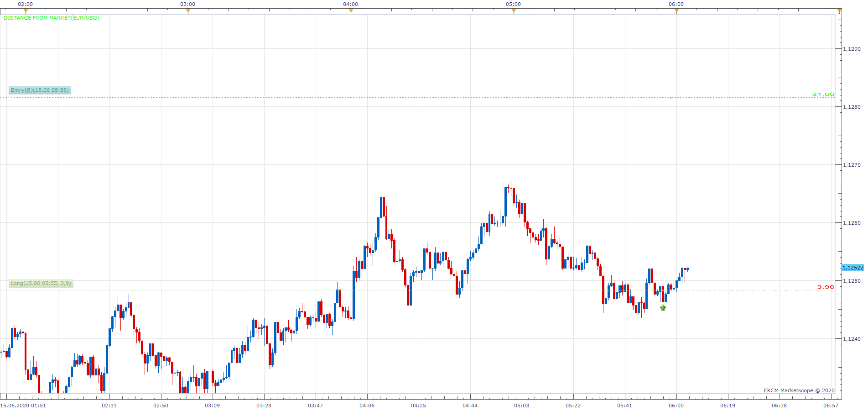The width and height of the screenshot is (868, 411).
Task: Click the 1,1280 price axis label
Action: point(852,107)
